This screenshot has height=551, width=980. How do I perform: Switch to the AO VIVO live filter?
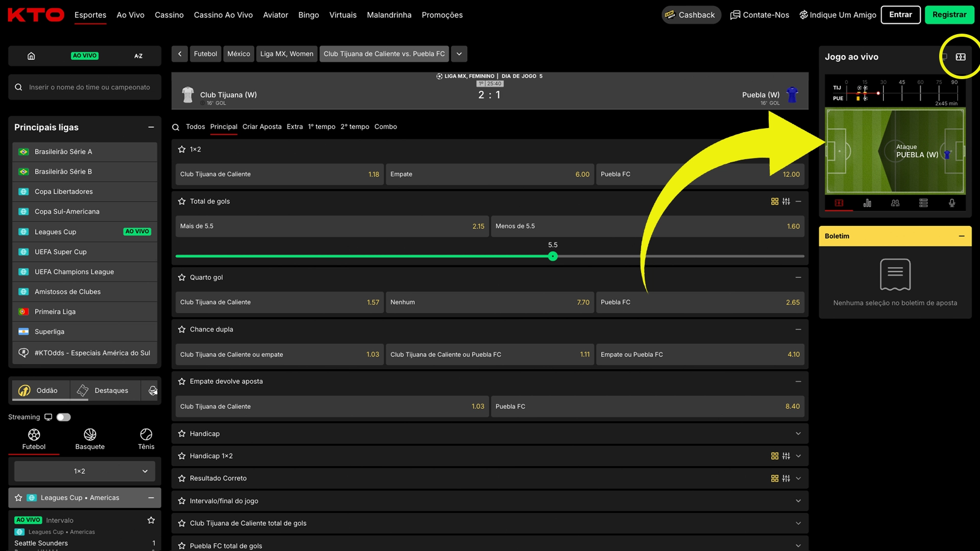[x=85, y=56]
